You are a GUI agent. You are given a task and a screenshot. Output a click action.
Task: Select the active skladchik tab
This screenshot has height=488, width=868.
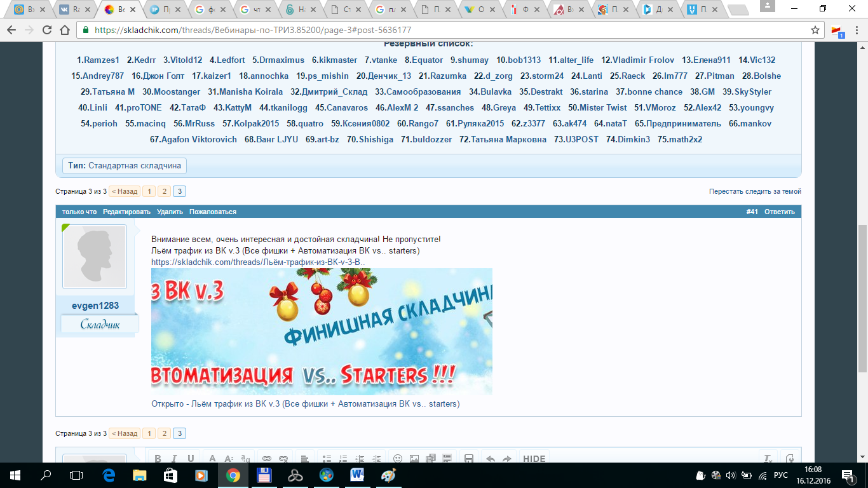(x=119, y=10)
